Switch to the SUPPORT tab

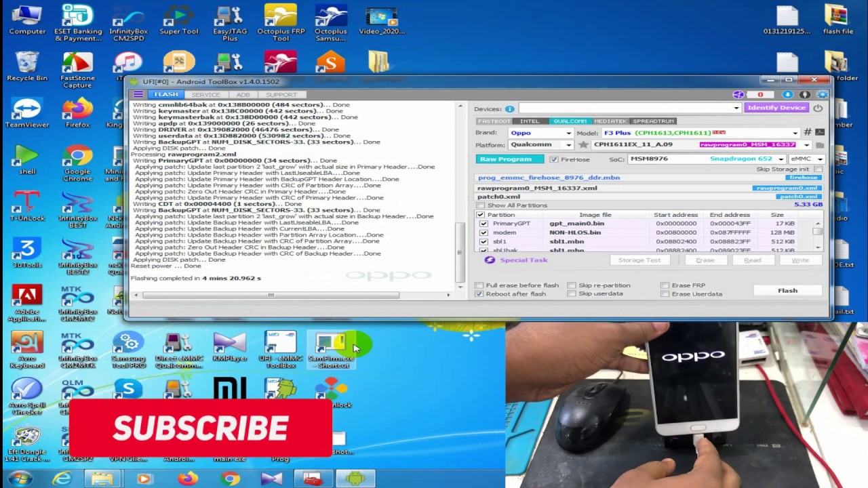281,95
